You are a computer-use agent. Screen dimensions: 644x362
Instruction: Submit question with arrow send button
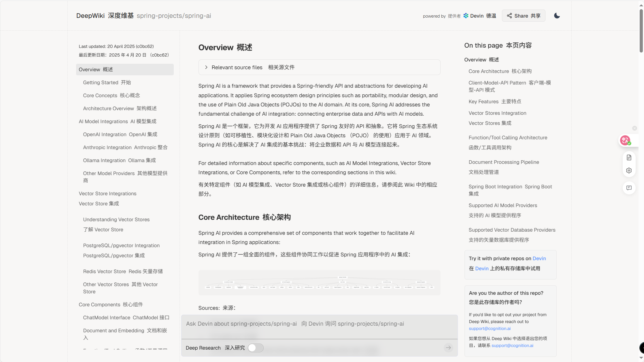tap(448, 348)
